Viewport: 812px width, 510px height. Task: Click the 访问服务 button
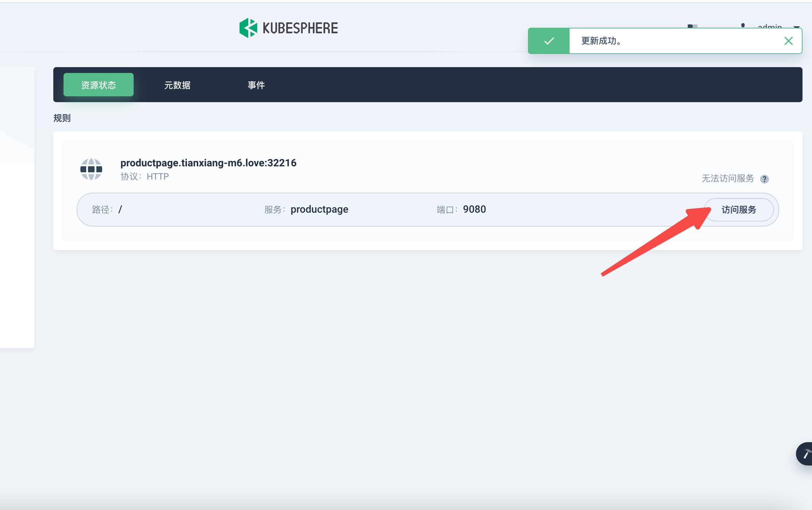739,210
